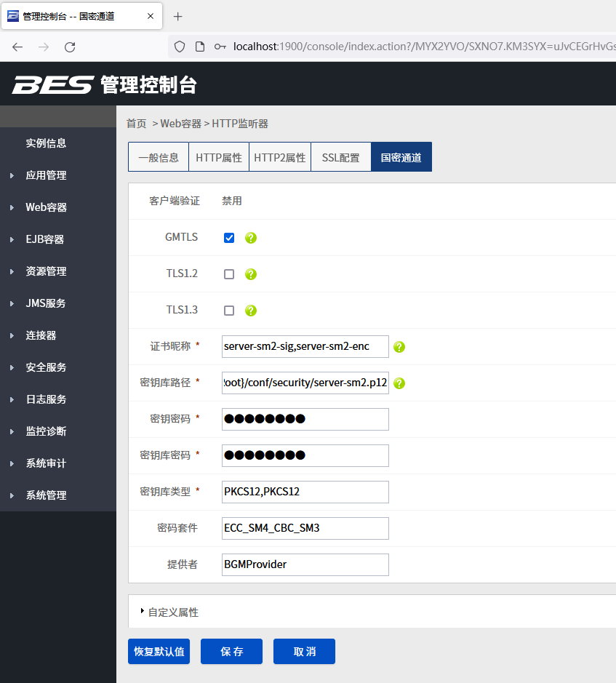The width and height of the screenshot is (616, 683).
Task: Click the 密钥库密码 password field
Action: (305, 455)
